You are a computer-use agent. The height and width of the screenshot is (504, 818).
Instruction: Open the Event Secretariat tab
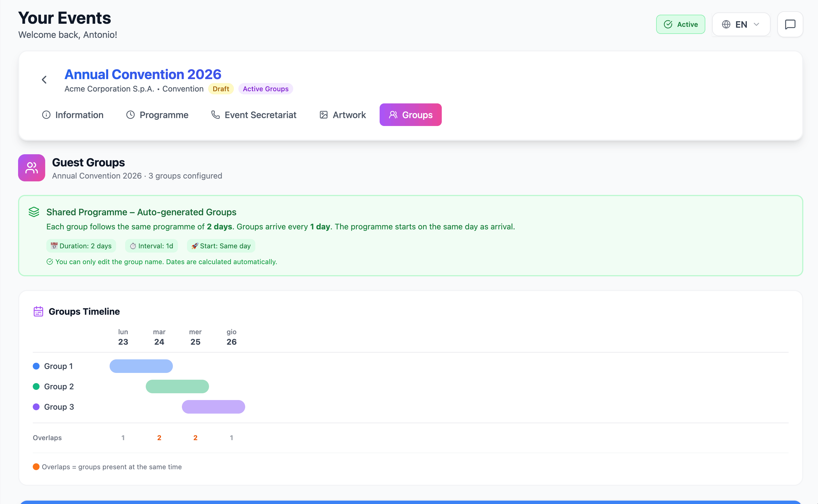tap(254, 115)
